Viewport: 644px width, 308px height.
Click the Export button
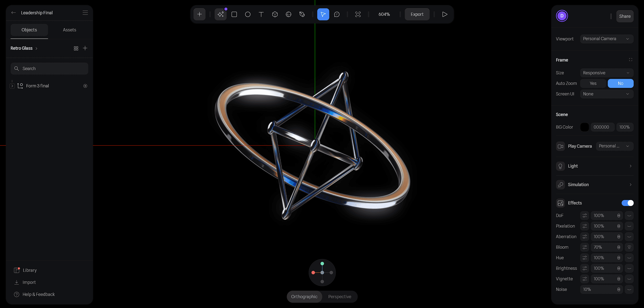(417, 14)
